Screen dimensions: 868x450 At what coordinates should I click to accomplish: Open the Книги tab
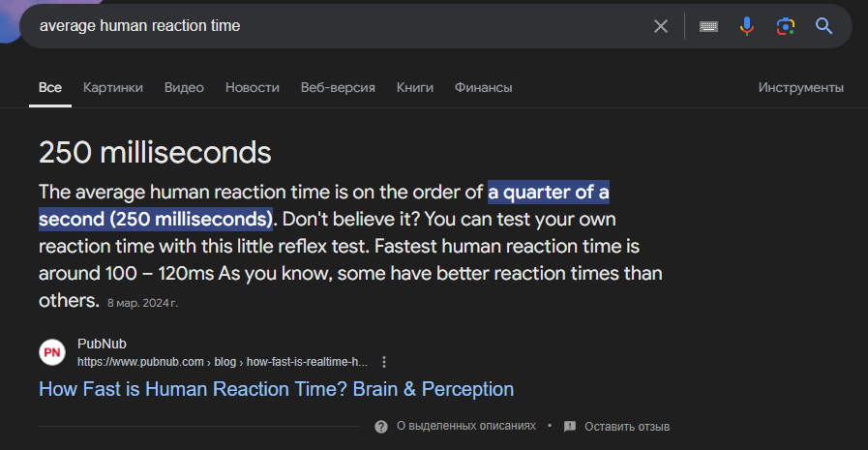[414, 87]
